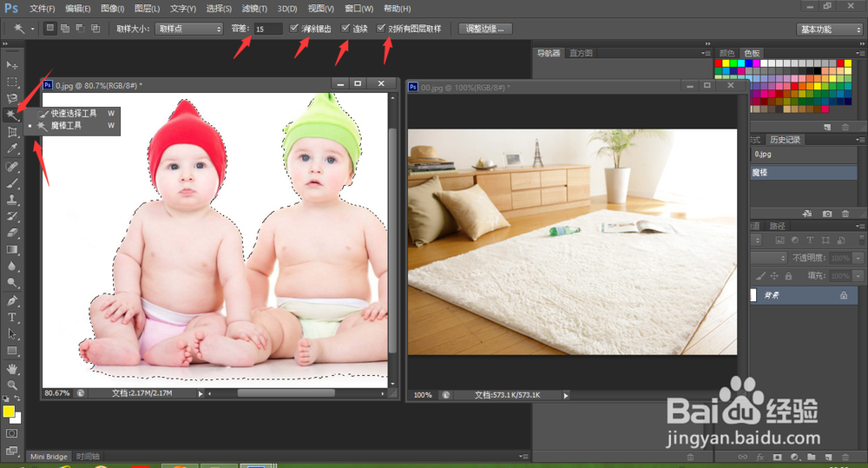Image resolution: width=868 pixels, height=468 pixels.
Task: Click the create new layer icon in Layers panel
Action: click(828, 457)
